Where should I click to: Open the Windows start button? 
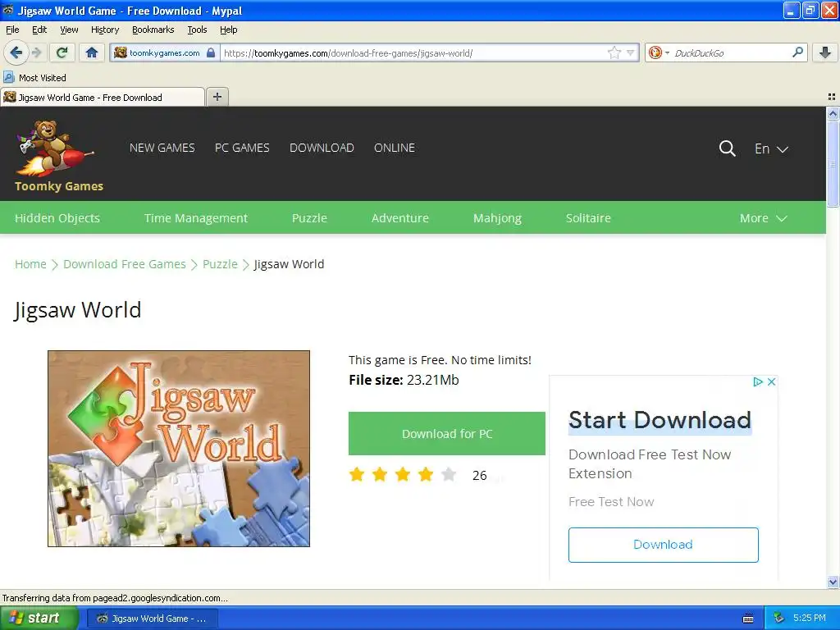coord(39,619)
